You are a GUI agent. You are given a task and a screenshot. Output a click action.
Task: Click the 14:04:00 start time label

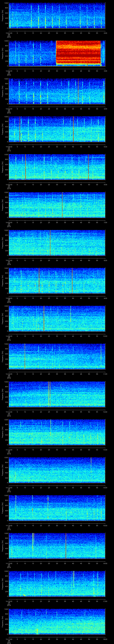click(9, 147)
